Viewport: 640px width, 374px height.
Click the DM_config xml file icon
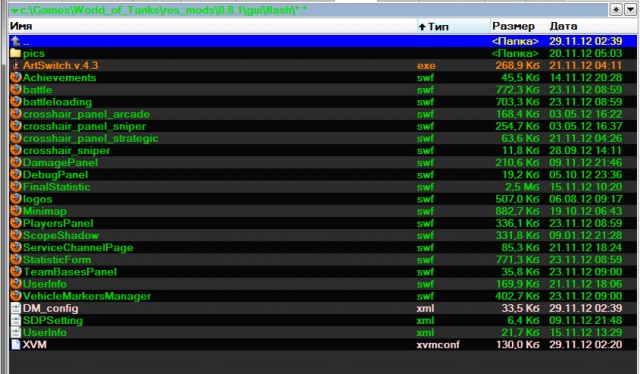(16, 308)
